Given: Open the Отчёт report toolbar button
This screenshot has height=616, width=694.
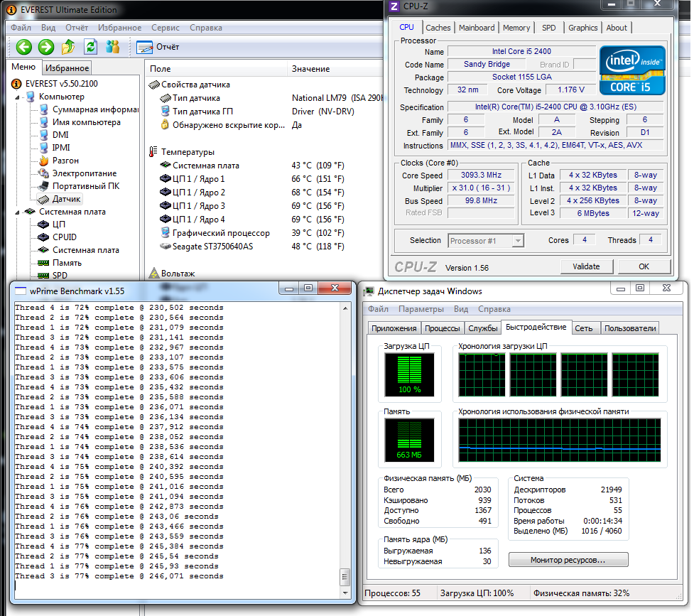Looking at the screenshot, I should [x=158, y=47].
